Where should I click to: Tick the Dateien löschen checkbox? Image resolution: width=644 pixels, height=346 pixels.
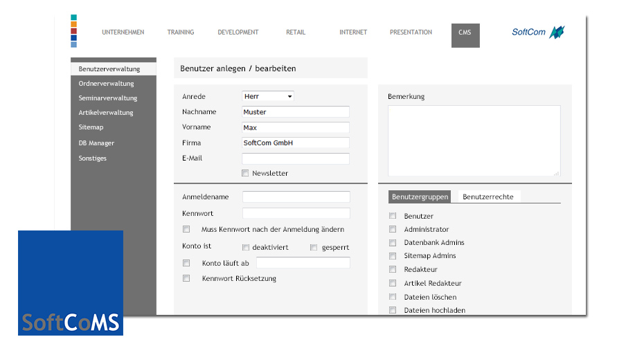coord(393,296)
